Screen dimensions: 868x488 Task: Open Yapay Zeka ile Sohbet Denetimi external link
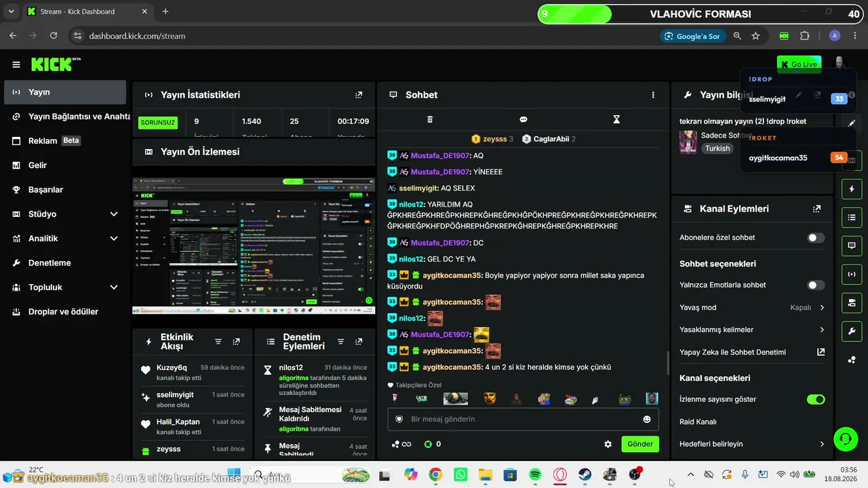click(821, 352)
